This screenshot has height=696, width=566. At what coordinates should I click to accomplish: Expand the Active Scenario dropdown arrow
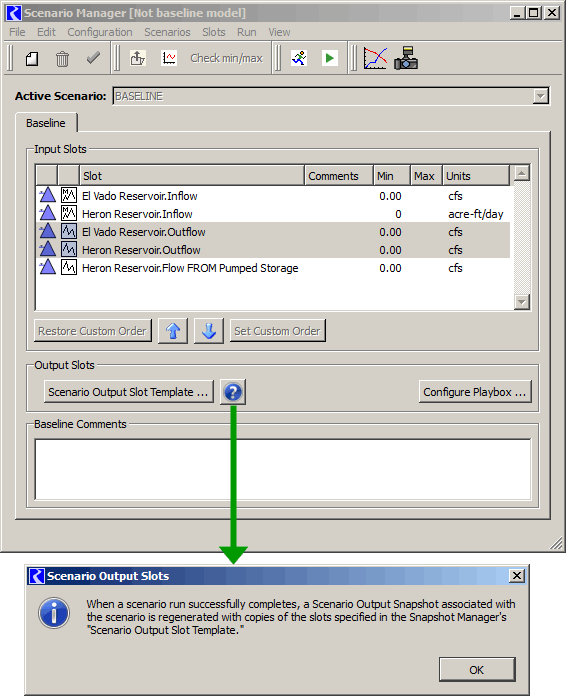click(x=540, y=96)
